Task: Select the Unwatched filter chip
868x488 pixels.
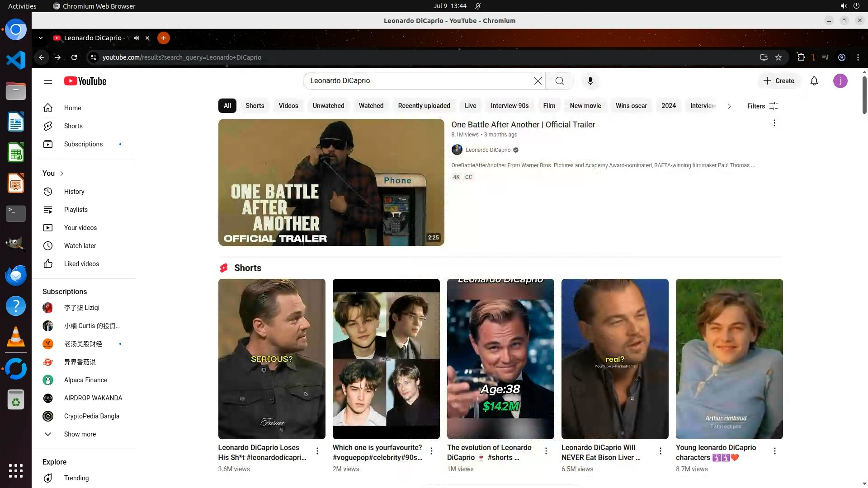Action: [x=328, y=106]
